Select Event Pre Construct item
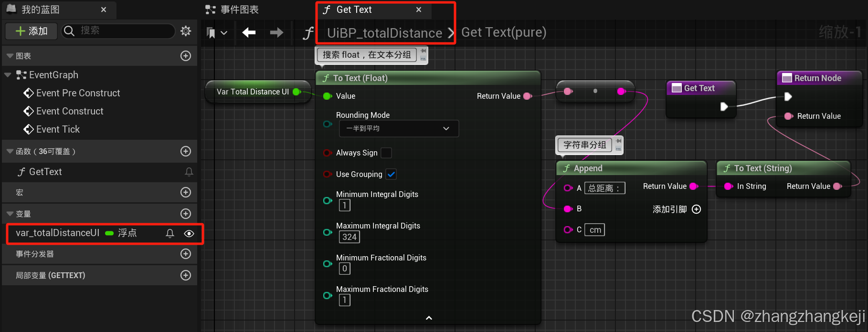Image resolution: width=868 pixels, height=332 pixels. point(78,93)
